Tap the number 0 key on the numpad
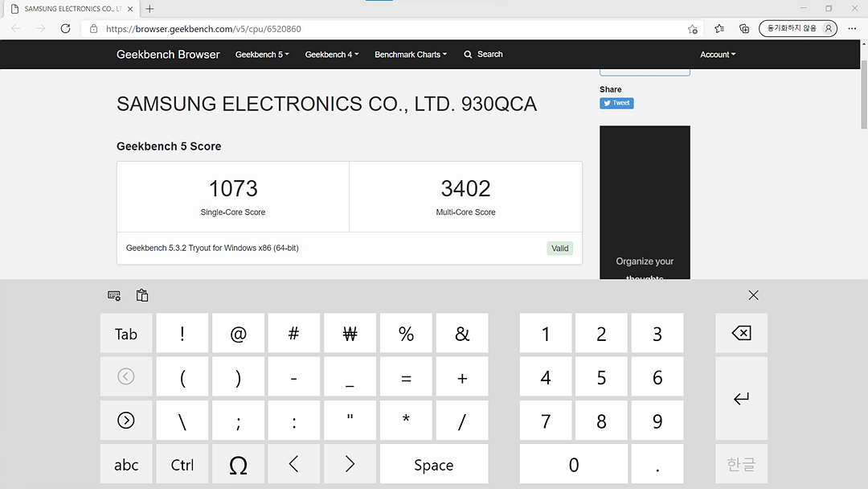Screen dimensions: 868x489 pyautogui.click(x=574, y=464)
